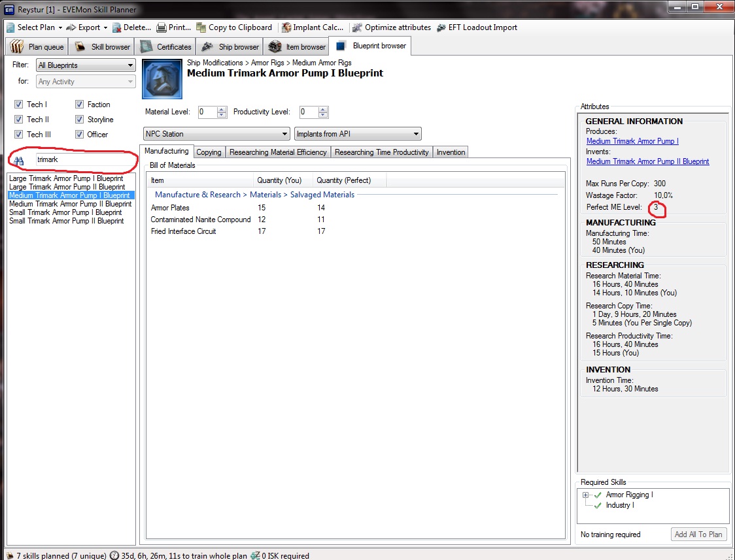Open Researching Material Efficiency tab
This screenshot has width=735, height=560.
278,152
